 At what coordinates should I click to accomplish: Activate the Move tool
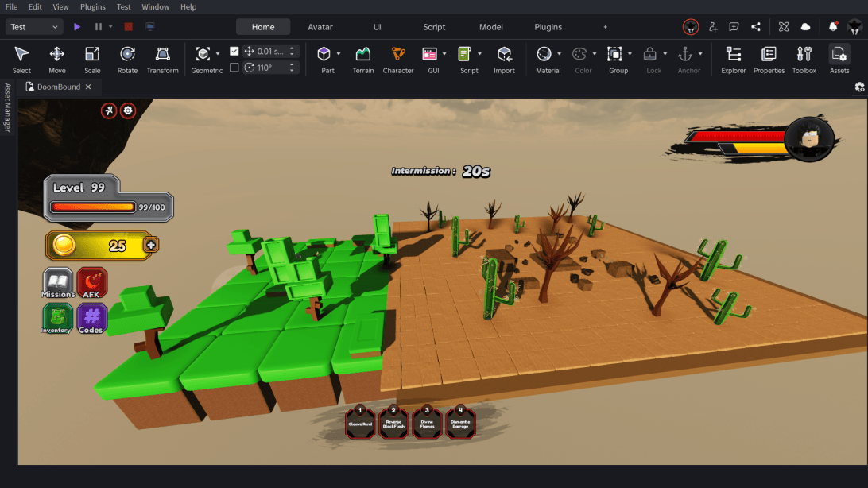click(x=57, y=59)
